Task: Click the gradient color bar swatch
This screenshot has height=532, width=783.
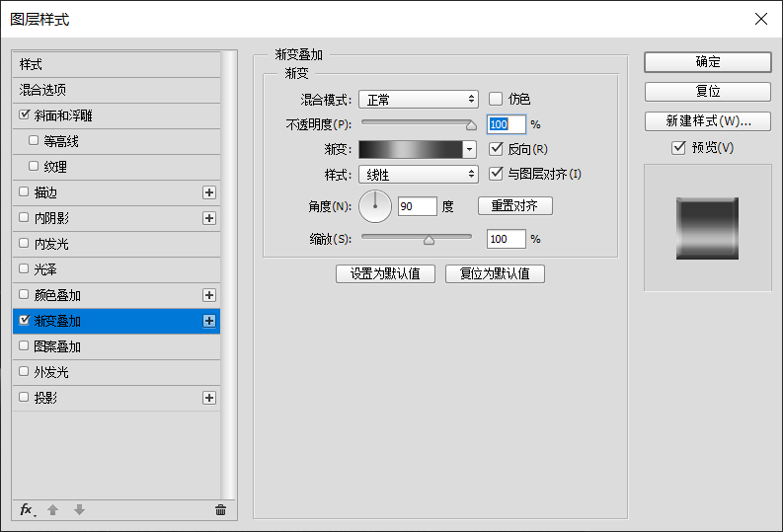Action: [411, 149]
